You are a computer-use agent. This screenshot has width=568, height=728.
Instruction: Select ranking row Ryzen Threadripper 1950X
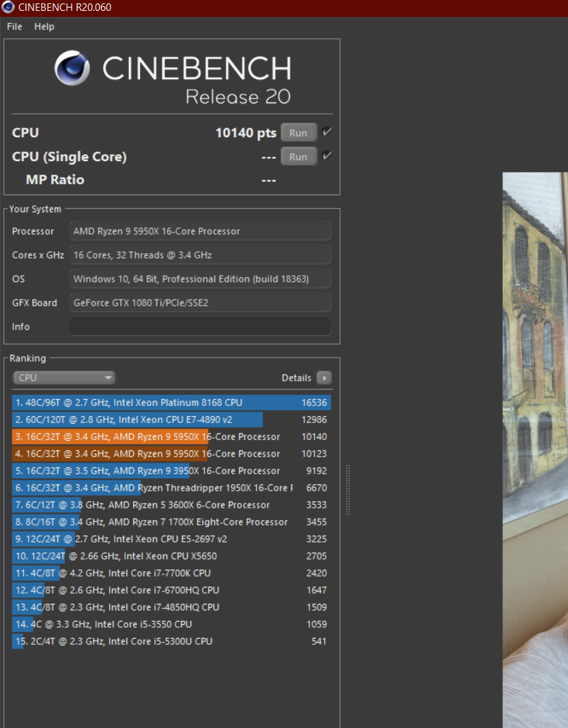[171, 488]
